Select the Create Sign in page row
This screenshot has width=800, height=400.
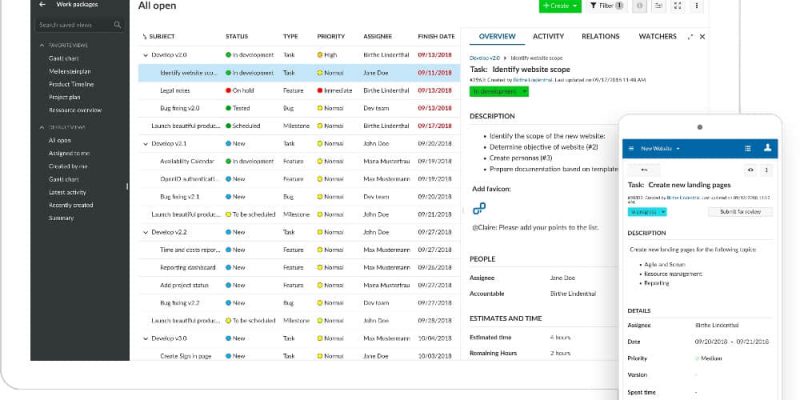click(299, 356)
